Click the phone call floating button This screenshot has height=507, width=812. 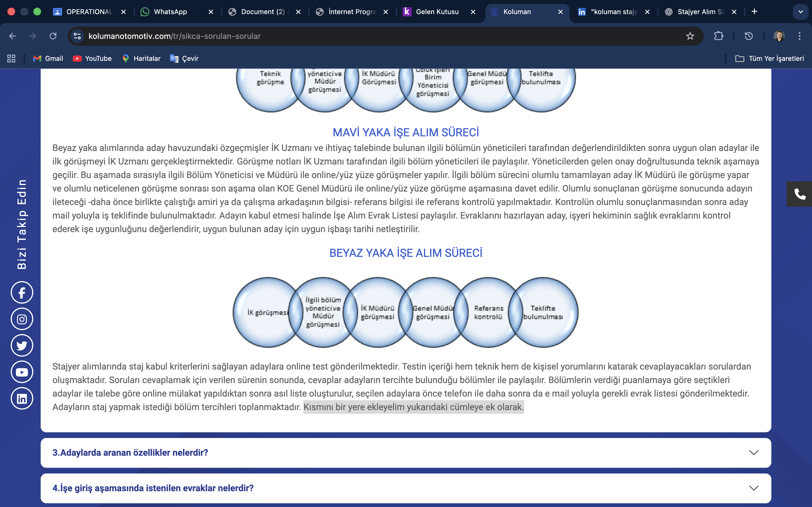click(x=799, y=194)
